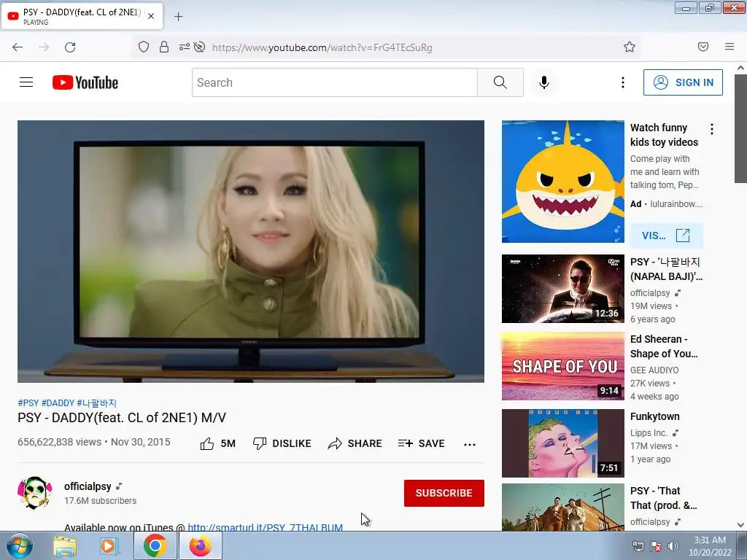Image resolution: width=747 pixels, height=560 pixels.
Task: Open the Baby Shark ad thumbnail
Action: (x=562, y=182)
